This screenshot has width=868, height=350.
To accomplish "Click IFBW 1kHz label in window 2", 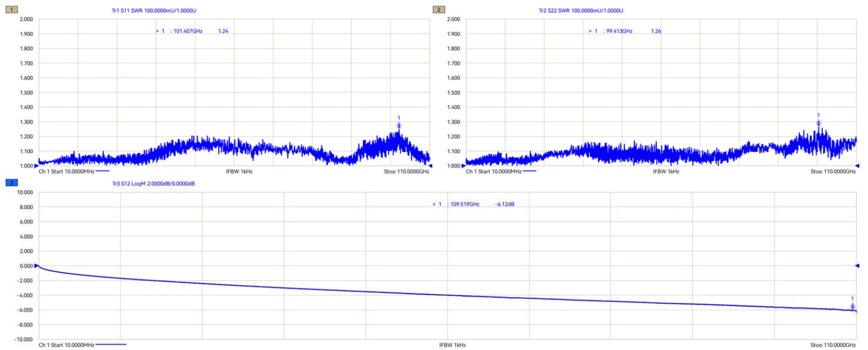I will [x=666, y=171].
